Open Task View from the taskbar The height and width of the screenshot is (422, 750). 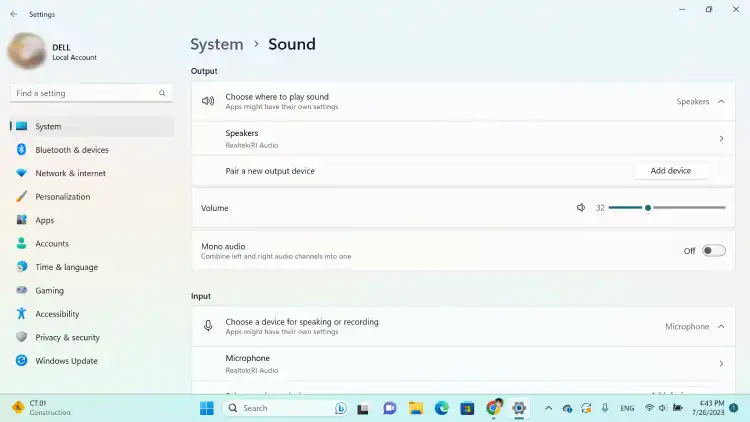coord(363,409)
